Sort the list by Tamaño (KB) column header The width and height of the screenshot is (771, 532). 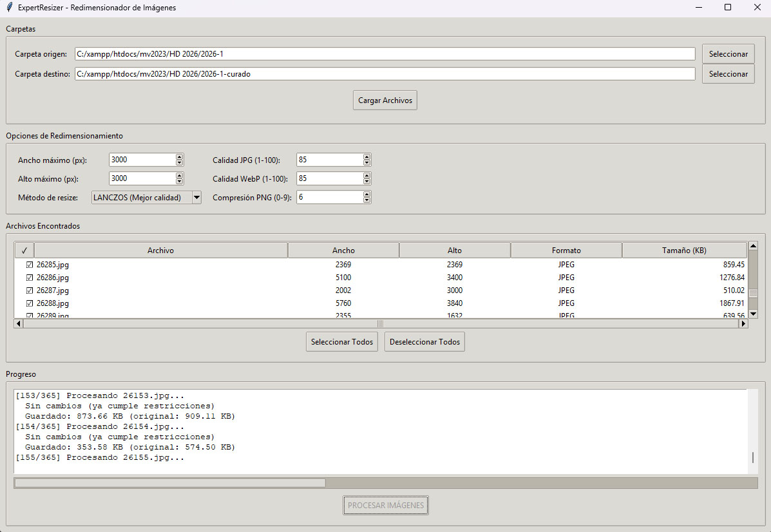[684, 251]
